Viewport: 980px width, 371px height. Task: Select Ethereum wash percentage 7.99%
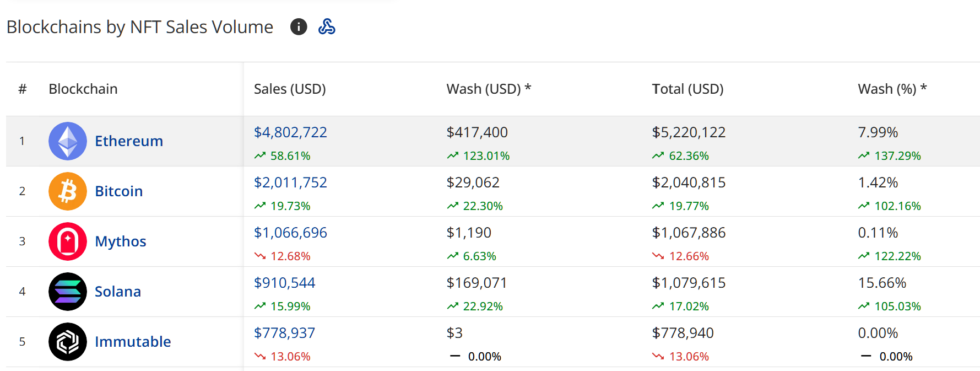coord(878,132)
